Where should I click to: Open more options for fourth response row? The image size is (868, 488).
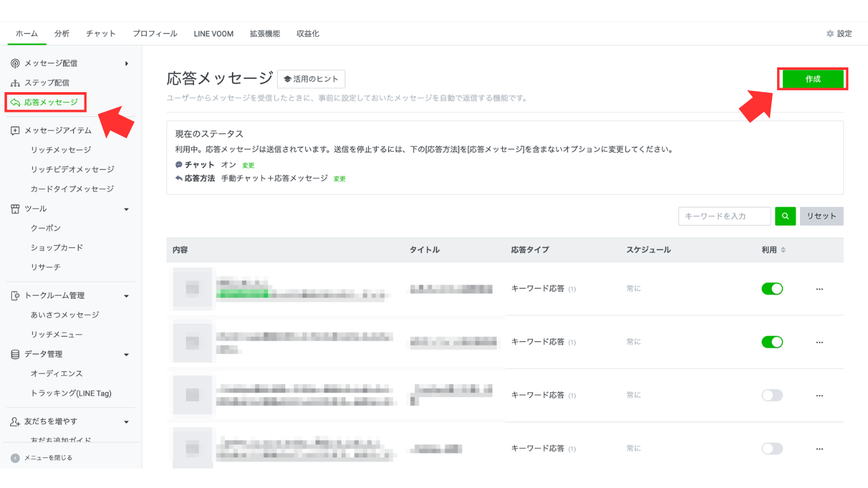tap(820, 449)
